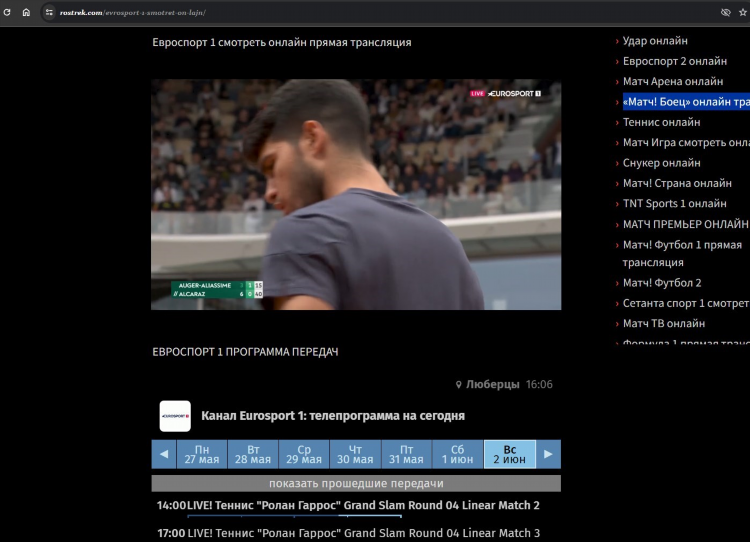
Task: Open Сетанта спорт 1 sidebar link
Action: point(686,303)
